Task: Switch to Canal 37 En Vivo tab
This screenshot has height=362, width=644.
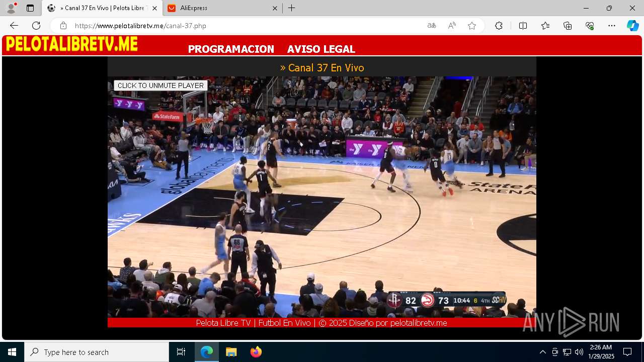Action: 102,8
